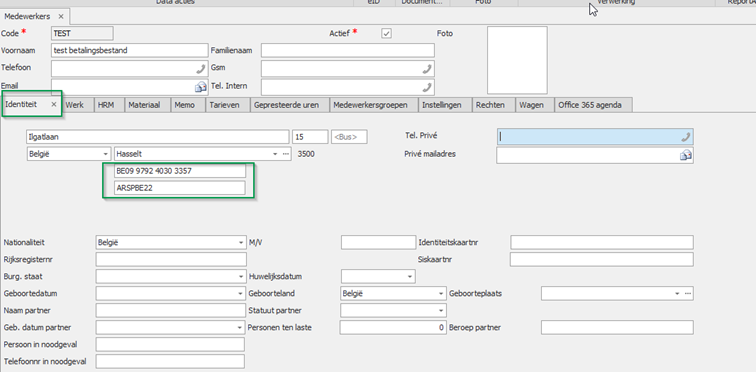Switch to the Tarieven tab
This screenshot has height=372, width=756.
coord(228,105)
